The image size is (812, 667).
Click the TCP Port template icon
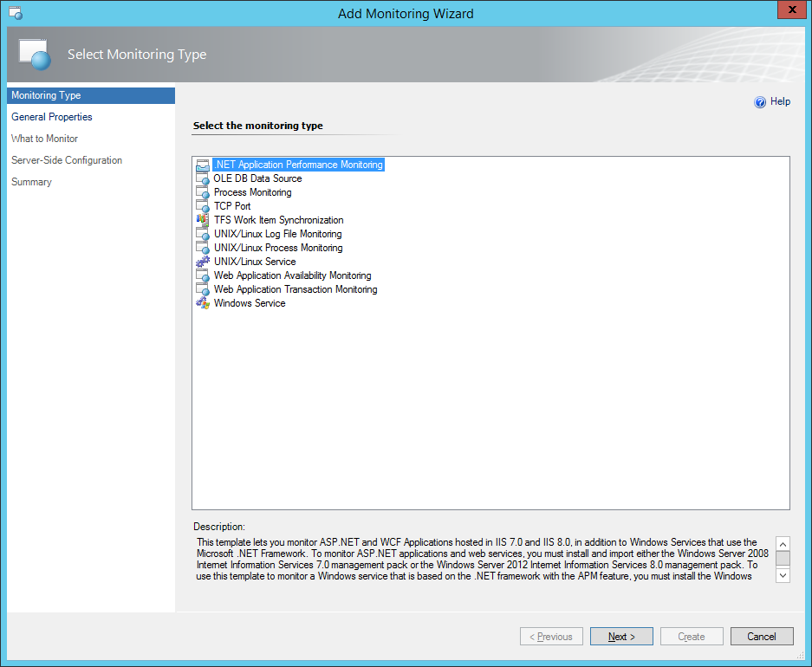(203, 206)
